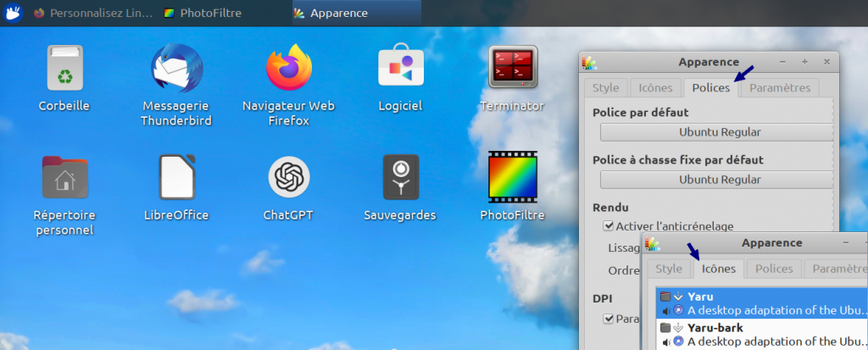Launch LibreOffice from the desktop

[x=176, y=178]
